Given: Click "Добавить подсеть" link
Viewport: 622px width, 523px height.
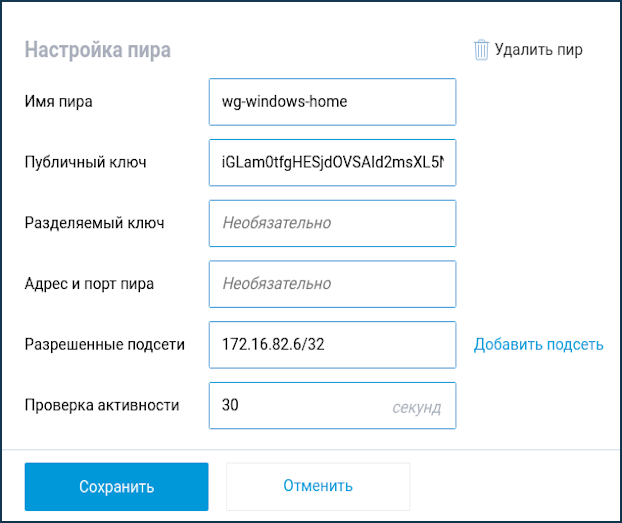Looking at the screenshot, I should tap(538, 344).
